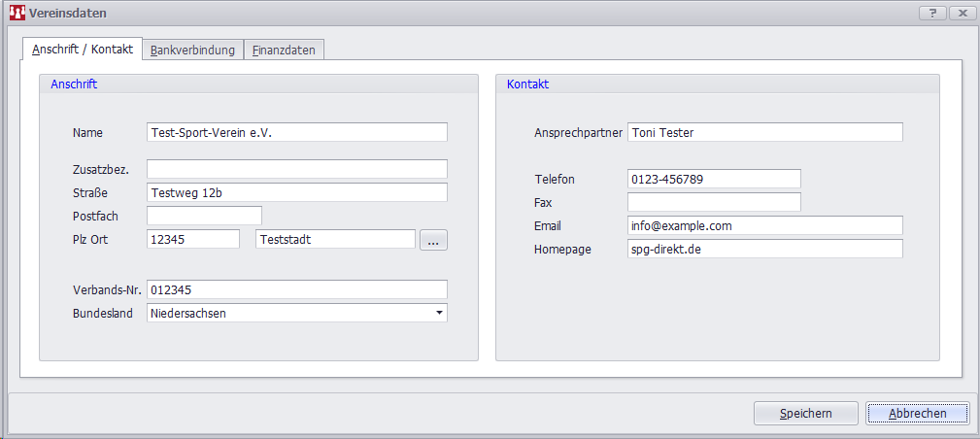The image size is (980, 439).
Task: Click the Straße field with Testweg 12b
Action: (x=296, y=192)
